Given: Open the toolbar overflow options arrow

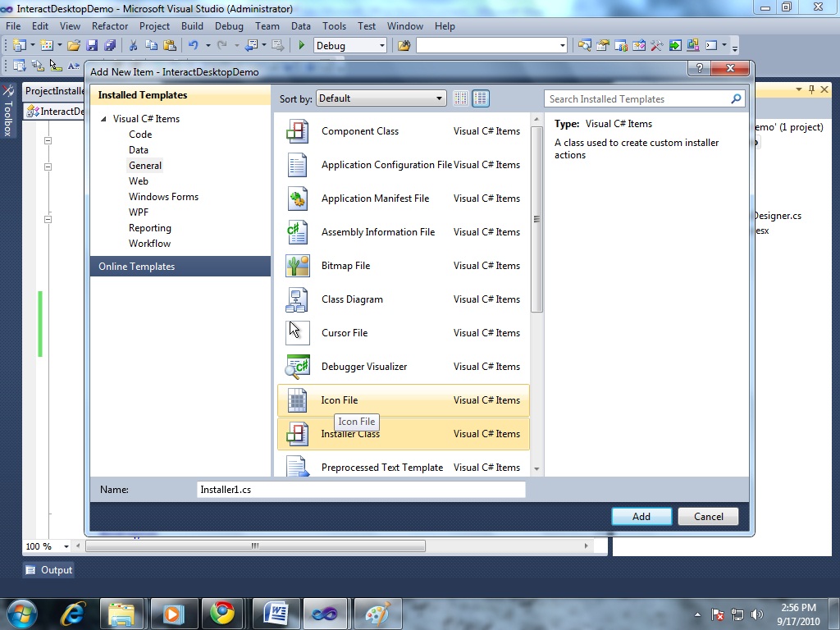Looking at the screenshot, I should point(735,48).
